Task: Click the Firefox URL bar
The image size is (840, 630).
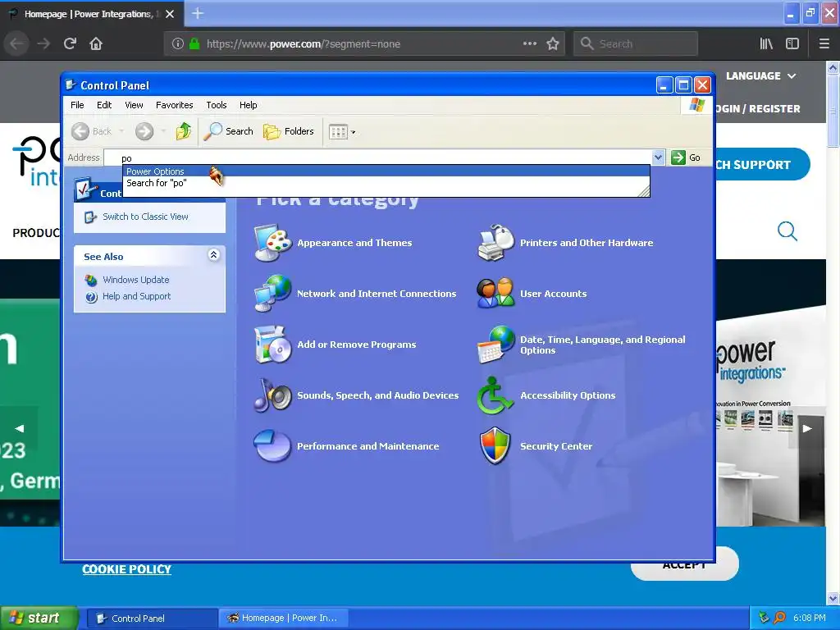Action: pyautogui.click(x=364, y=44)
